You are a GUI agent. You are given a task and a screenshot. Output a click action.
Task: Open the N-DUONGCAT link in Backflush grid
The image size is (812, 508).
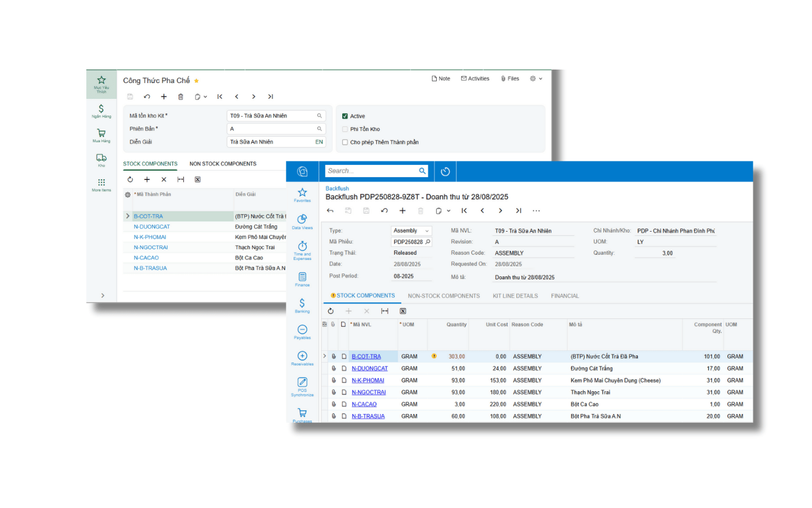pyautogui.click(x=369, y=369)
